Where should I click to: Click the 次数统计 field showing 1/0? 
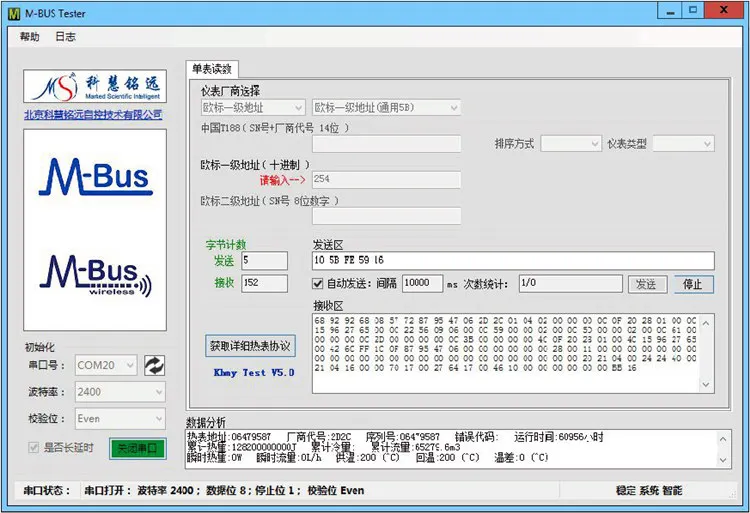pos(571,284)
